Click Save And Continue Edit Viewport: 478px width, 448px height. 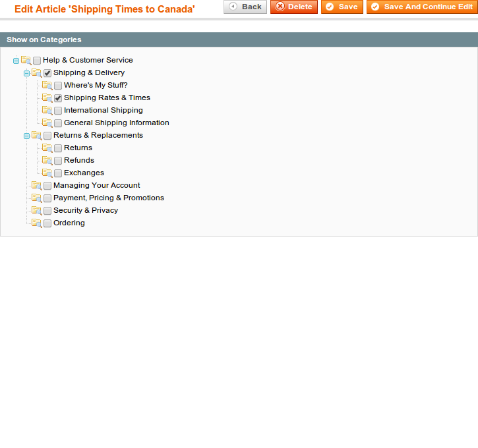[422, 7]
